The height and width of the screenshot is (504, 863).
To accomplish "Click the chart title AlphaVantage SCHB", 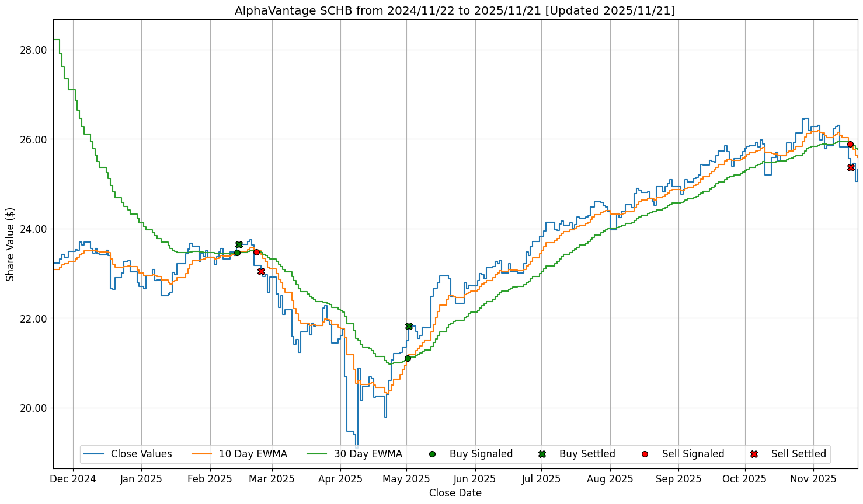I will tap(455, 10).
